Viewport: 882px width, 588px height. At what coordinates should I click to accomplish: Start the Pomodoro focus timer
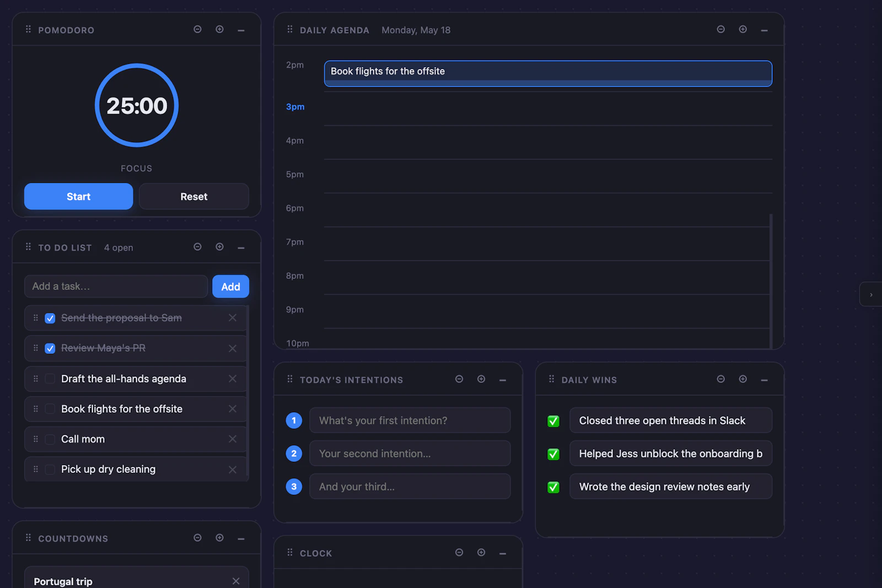tap(79, 196)
